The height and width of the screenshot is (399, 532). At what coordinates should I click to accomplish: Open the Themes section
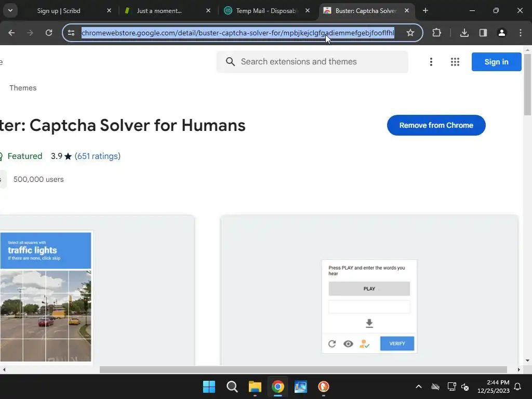(x=23, y=88)
